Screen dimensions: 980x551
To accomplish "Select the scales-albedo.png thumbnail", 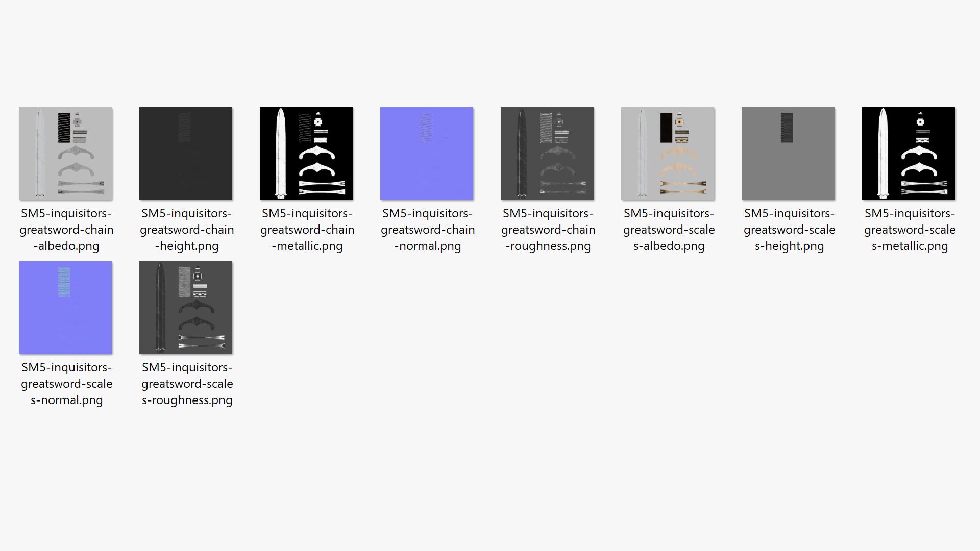I will point(668,154).
